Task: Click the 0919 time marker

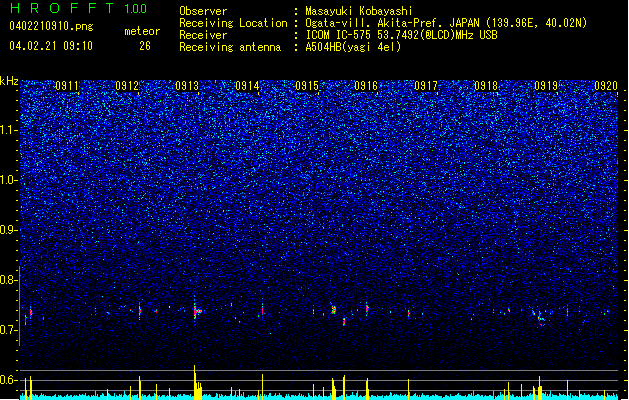Action: point(546,86)
